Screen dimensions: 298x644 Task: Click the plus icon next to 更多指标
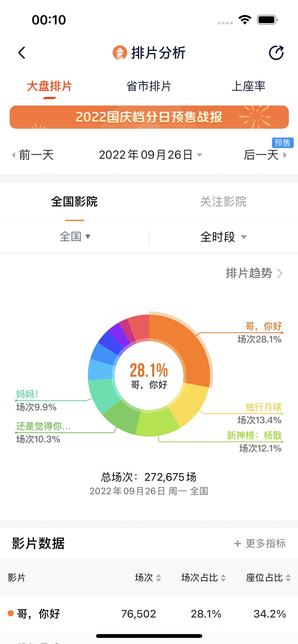click(x=238, y=544)
